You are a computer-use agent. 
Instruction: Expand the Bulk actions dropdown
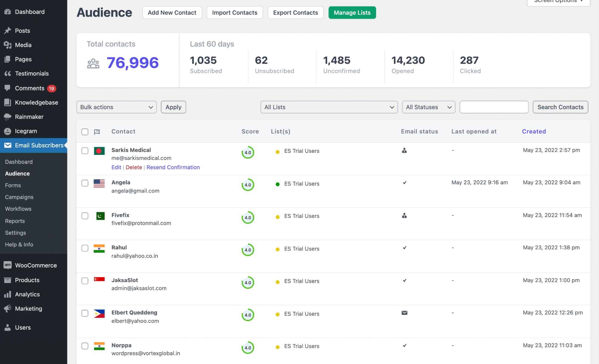(x=116, y=107)
